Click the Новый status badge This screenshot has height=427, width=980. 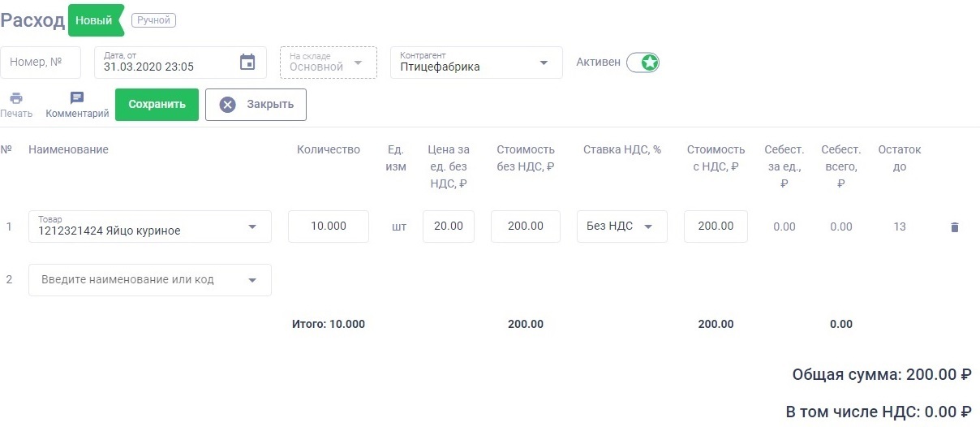(x=94, y=20)
